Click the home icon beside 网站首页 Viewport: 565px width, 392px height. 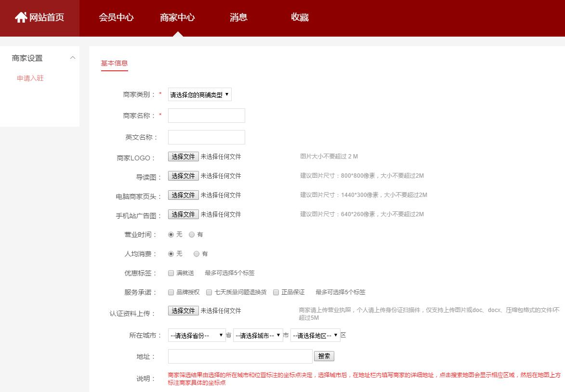[21, 17]
